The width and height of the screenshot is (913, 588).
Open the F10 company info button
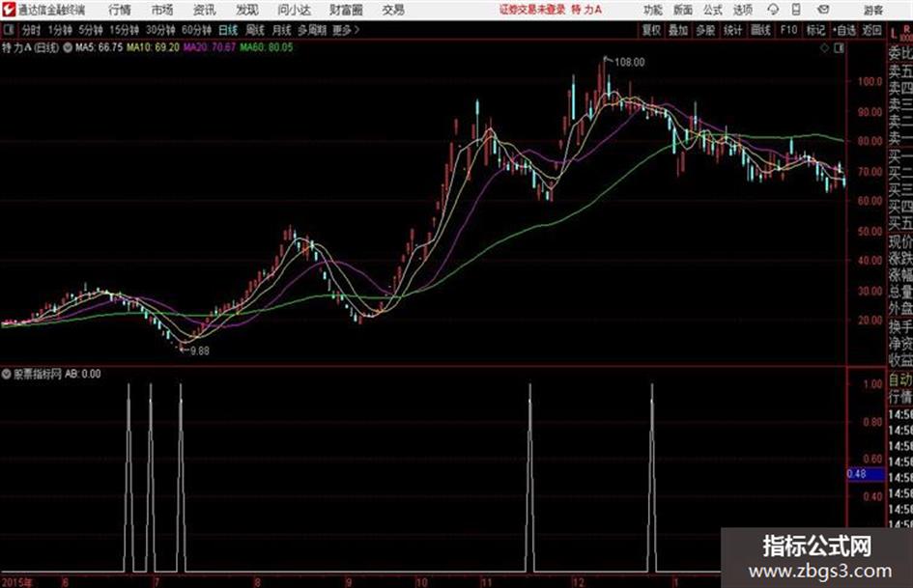pyautogui.click(x=788, y=30)
